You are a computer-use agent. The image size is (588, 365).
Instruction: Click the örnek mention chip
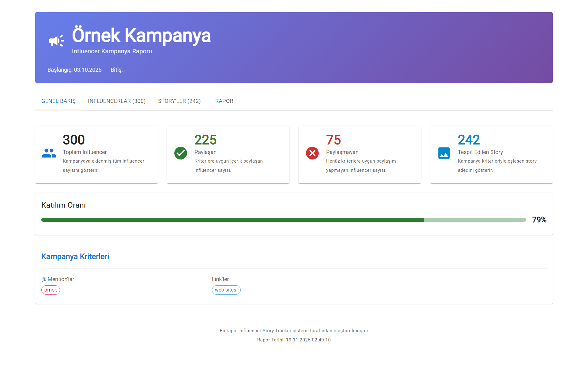pos(51,290)
